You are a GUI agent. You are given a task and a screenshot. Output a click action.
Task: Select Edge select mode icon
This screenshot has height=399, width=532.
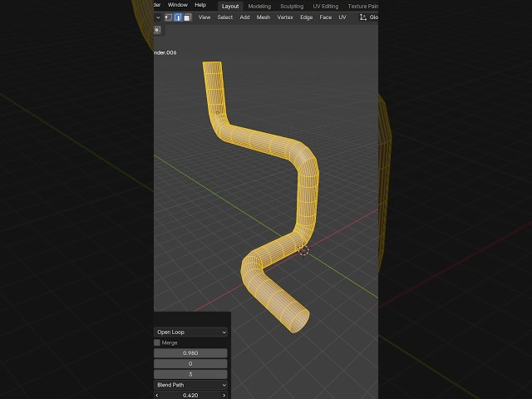178,17
